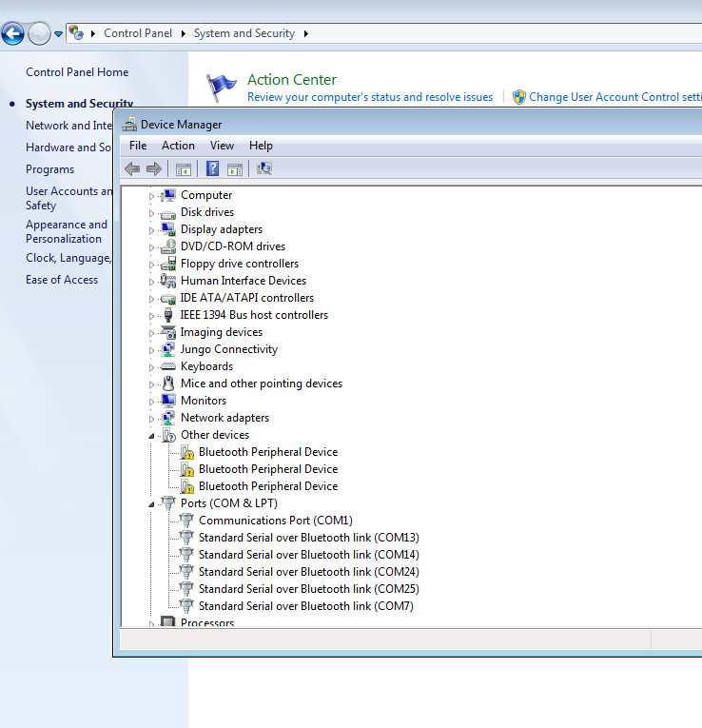The image size is (702, 728).
Task: Click System and Security in the address breadcrumb
Action: click(x=244, y=33)
